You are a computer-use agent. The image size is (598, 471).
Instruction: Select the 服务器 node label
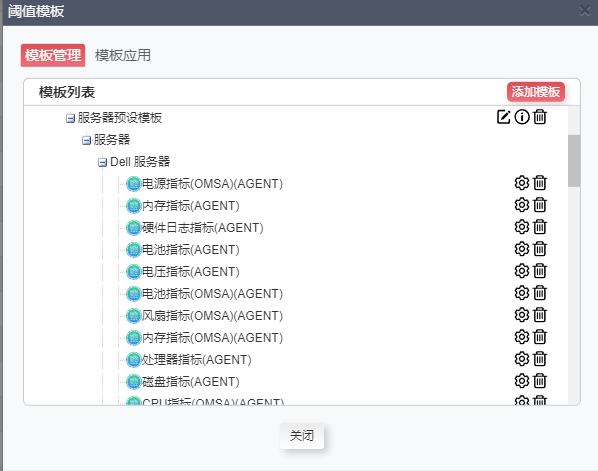coord(112,140)
